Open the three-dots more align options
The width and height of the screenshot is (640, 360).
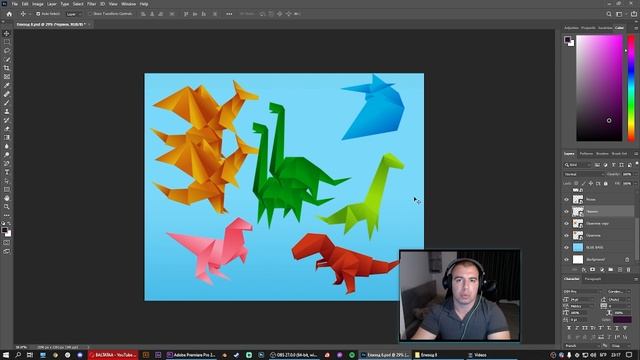(x=229, y=14)
